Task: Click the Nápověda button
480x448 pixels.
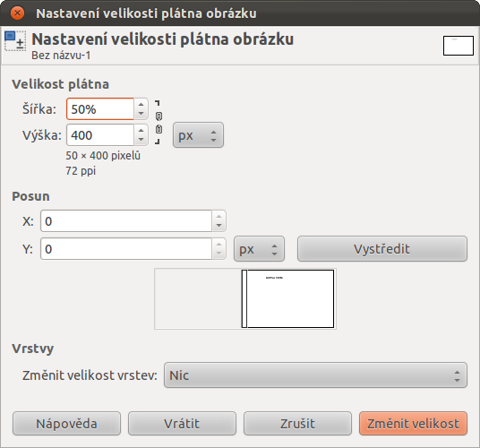Action: point(67,424)
